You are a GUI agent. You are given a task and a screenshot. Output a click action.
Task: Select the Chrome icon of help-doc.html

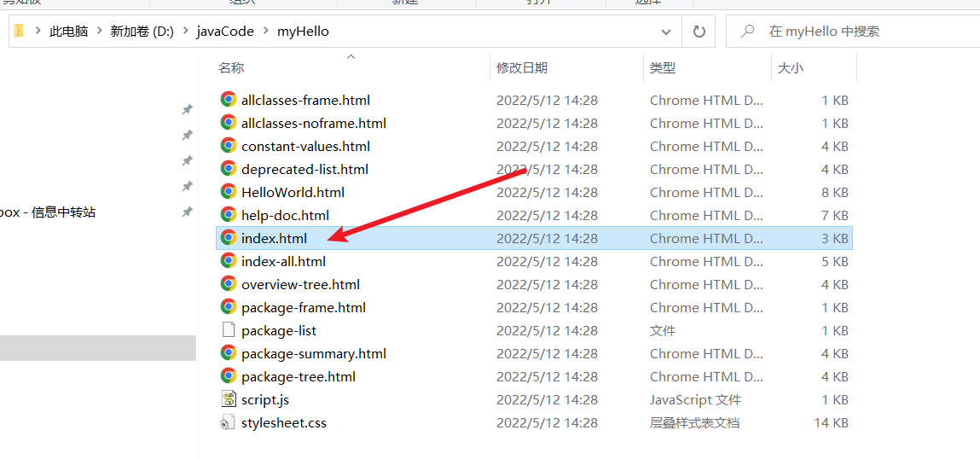tap(228, 215)
